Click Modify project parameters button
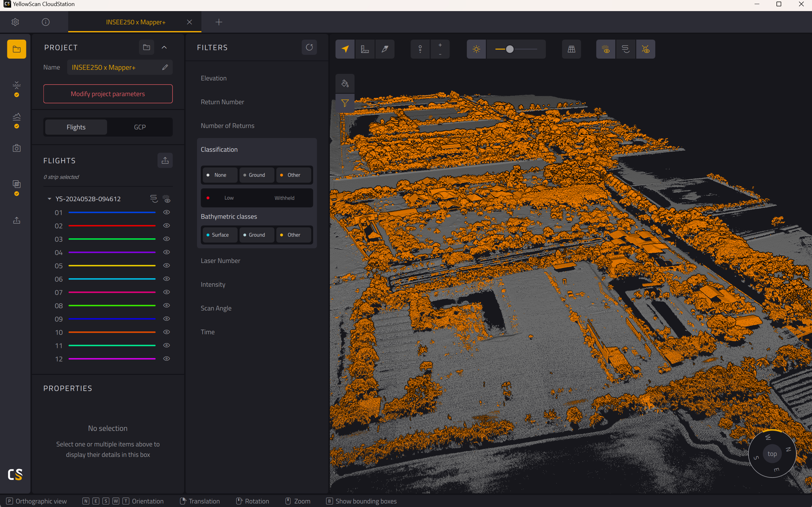This screenshot has height=507, width=812. pos(108,94)
